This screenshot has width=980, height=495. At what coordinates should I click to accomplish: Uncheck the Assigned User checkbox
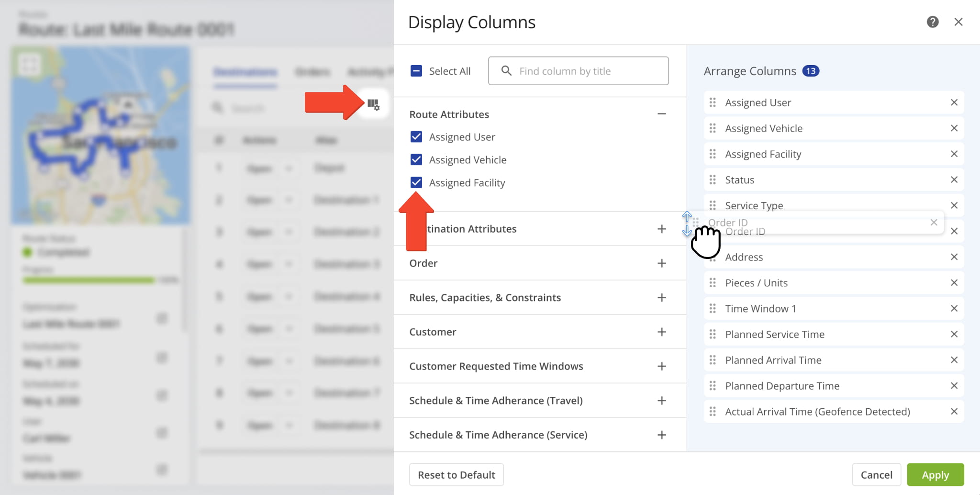[x=416, y=137]
